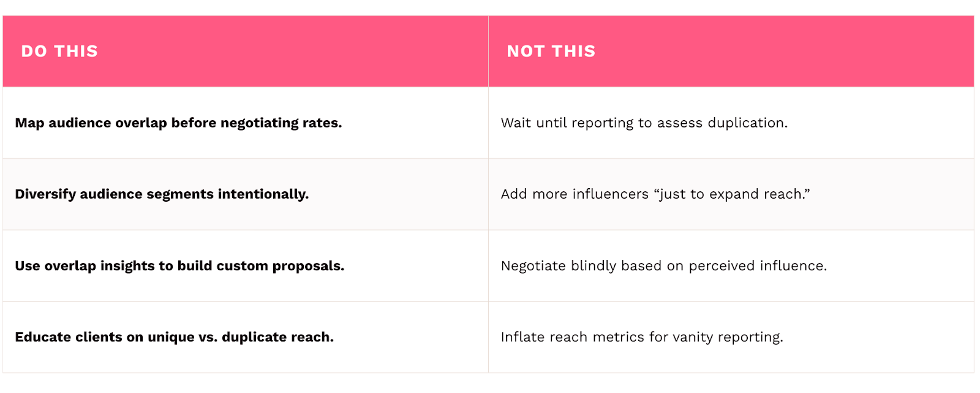Click the quoted phrase "just to expand reach."
980x393 pixels.
pos(732,194)
